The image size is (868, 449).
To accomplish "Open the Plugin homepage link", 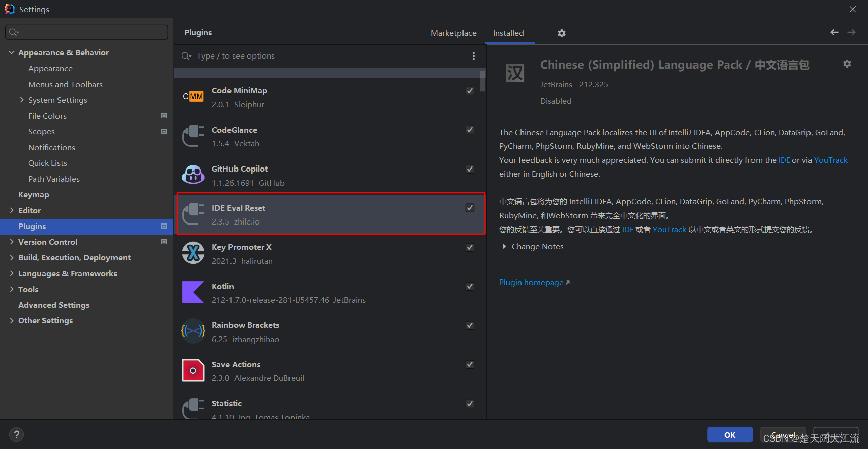I will point(534,283).
